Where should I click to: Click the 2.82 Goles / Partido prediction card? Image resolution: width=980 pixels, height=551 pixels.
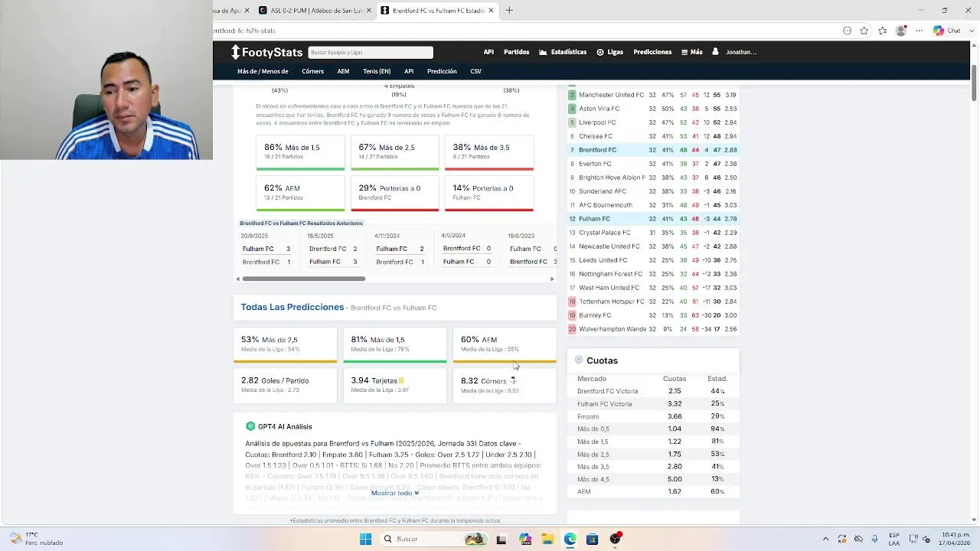pyautogui.click(x=285, y=385)
